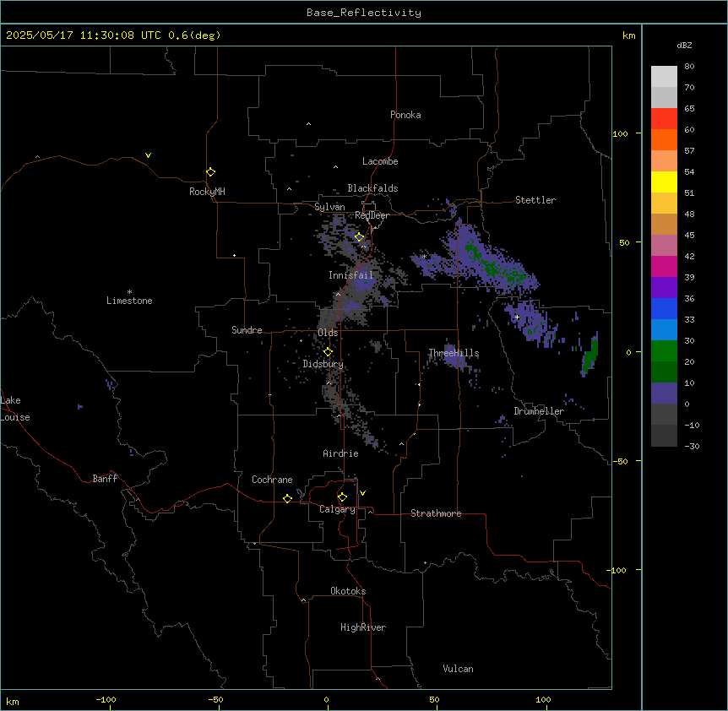Click the yellow diamond marker south of RedDeer
The image size is (728, 711).
click(360, 237)
